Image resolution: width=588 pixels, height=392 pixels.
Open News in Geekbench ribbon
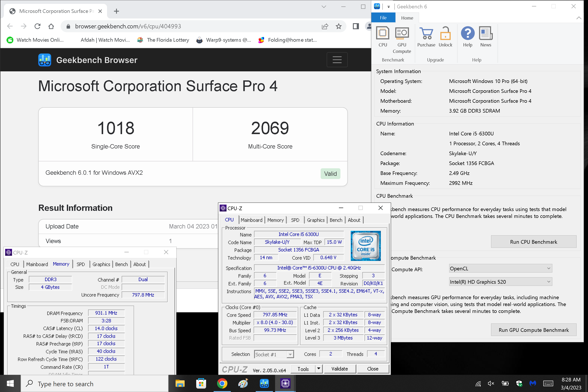click(485, 37)
